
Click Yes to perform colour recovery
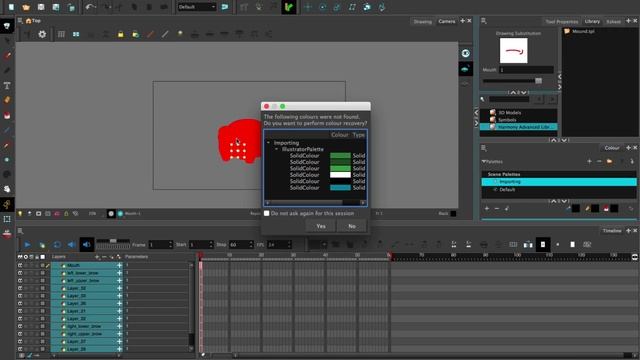[321, 226]
